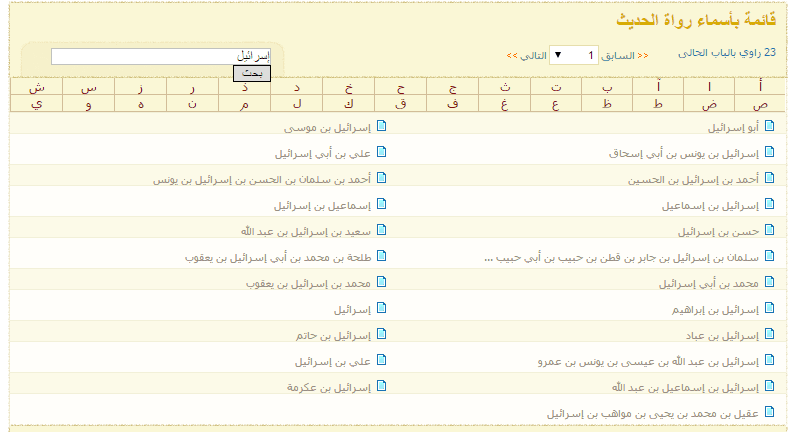
Task: Select letter ع in the alphabet index
Action: [x=554, y=103]
